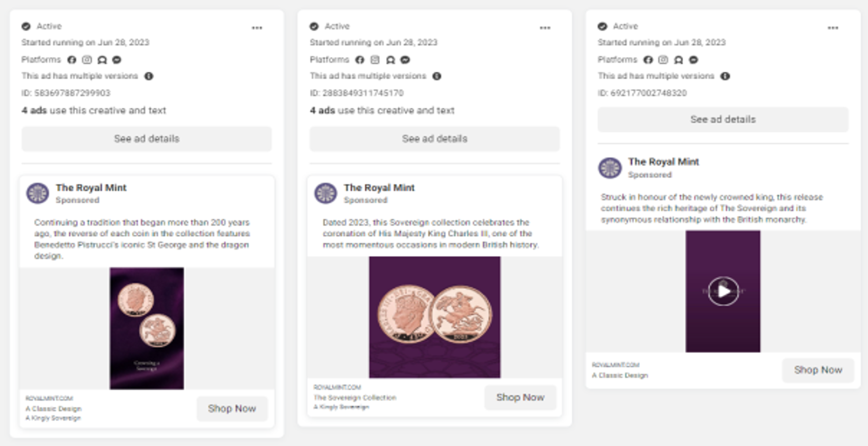Click the multiple versions info icon on the second ad

[x=437, y=76]
